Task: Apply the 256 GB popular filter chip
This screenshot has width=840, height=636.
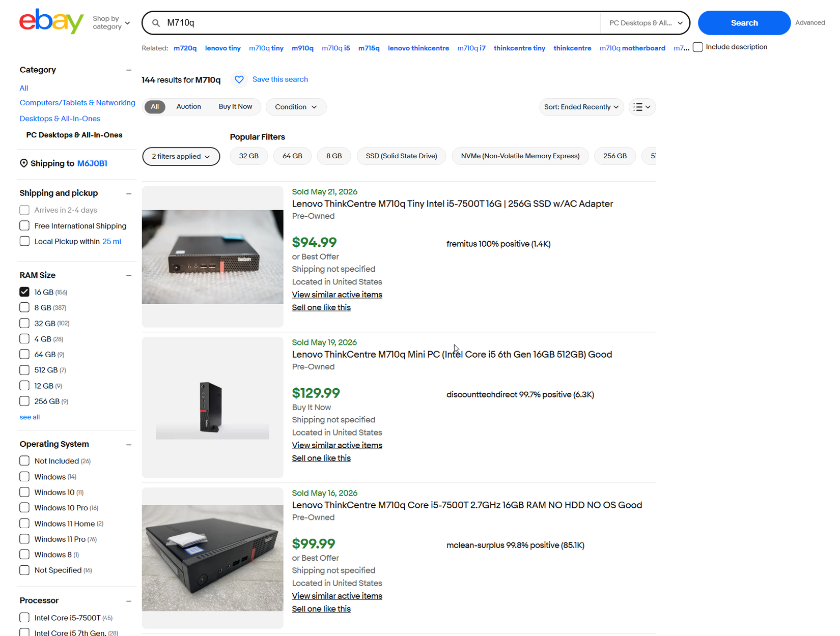Action: click(x=615, y=156)
